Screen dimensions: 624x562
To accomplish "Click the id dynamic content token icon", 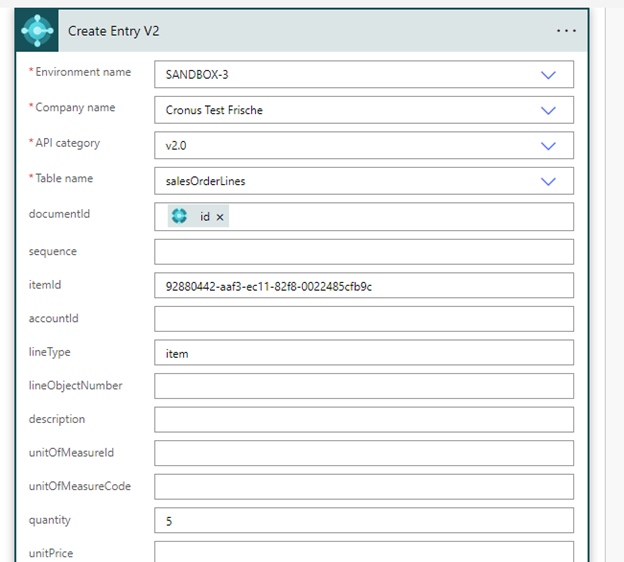I will pyautogui.click(x=179, y=216).
